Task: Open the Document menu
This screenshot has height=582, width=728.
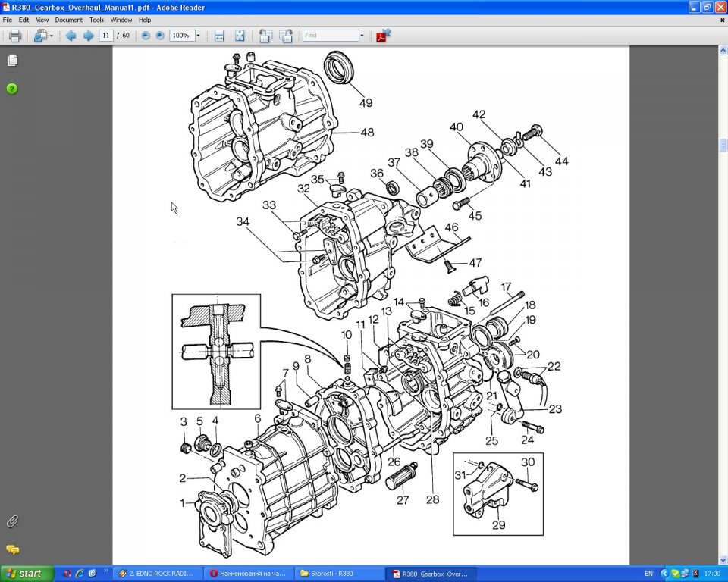Action: 69,20
